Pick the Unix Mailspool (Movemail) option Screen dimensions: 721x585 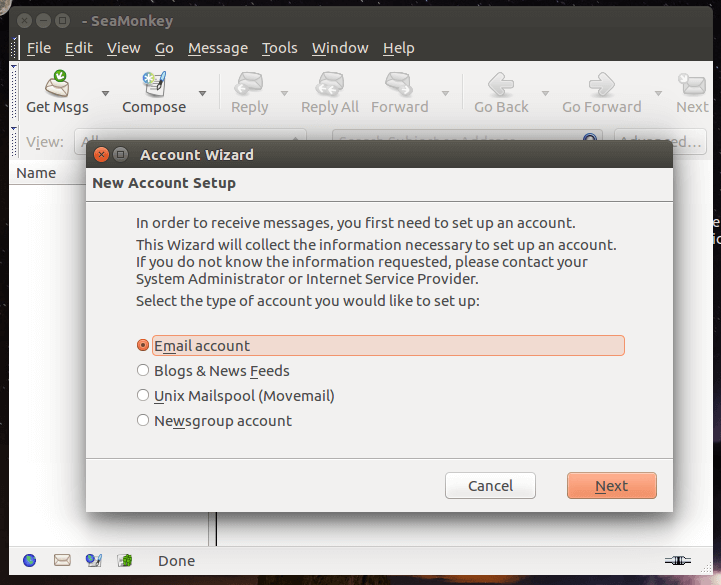tap(143, 396)
